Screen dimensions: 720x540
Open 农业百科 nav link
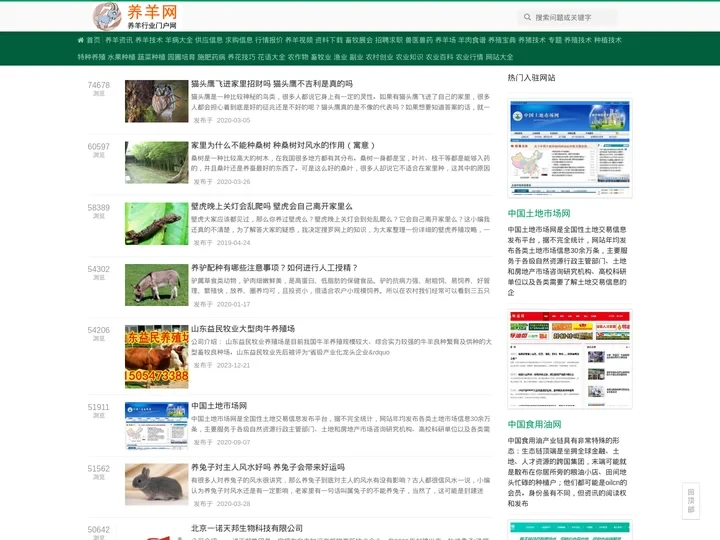439,57
